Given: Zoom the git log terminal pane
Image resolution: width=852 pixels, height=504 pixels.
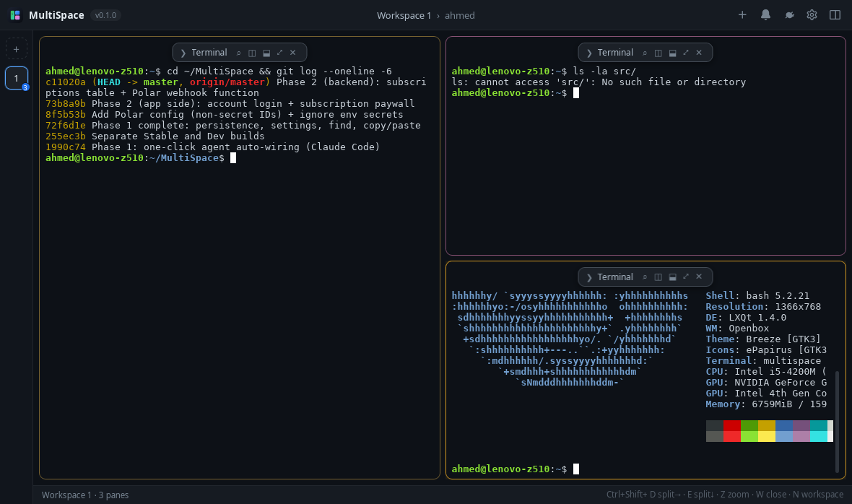Looking at the screenshot, I should [x=280, y=53].
